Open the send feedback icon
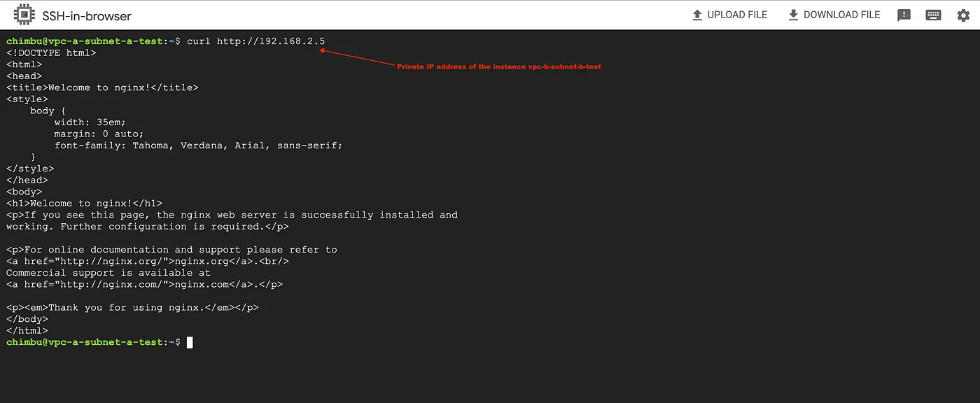The height and width of the screenshot is (403, 980). (904, 15)
